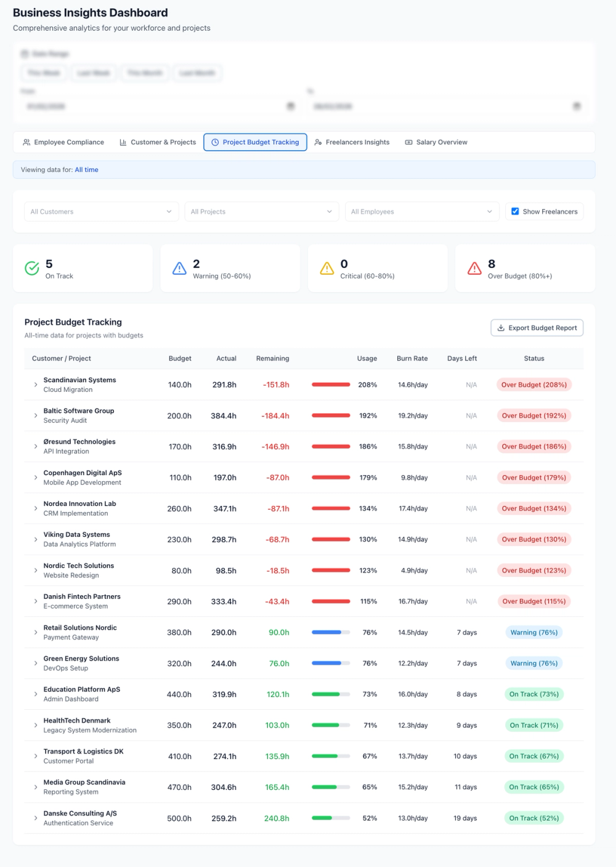The image size is (616, 867).
Task: Expand the Education Platform ApS row
Action: tap(36, 694)
